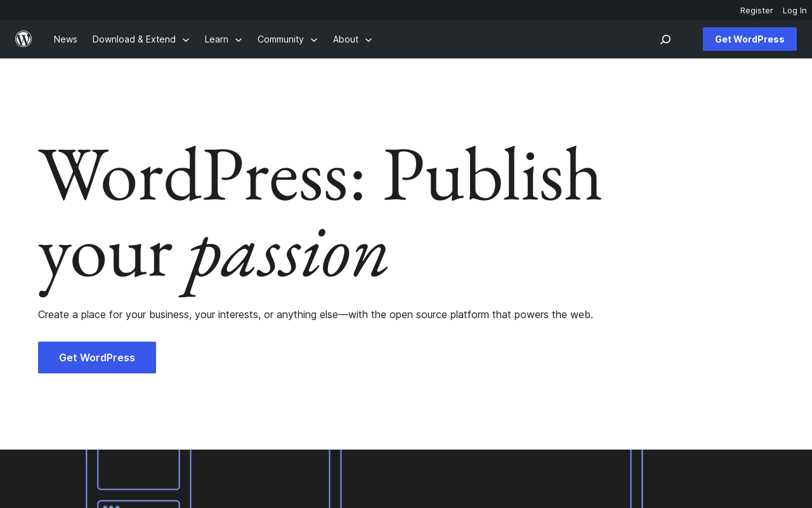
Task: Open the About navigation menu
Action: point(345,39)
